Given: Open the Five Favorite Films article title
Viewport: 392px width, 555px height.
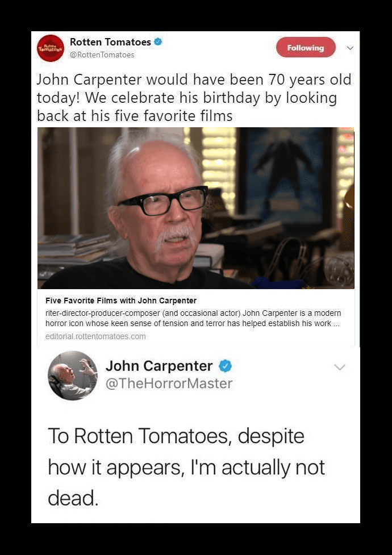Looking at the screenshot, I should point(121,301).
